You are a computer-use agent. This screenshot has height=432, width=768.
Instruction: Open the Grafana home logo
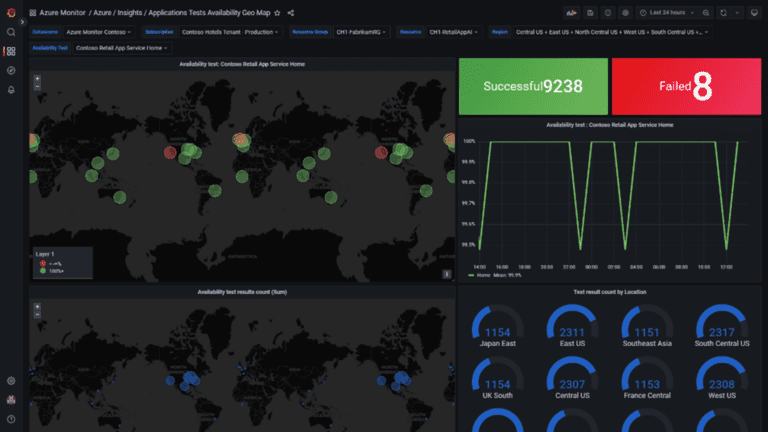click(11, 13)
